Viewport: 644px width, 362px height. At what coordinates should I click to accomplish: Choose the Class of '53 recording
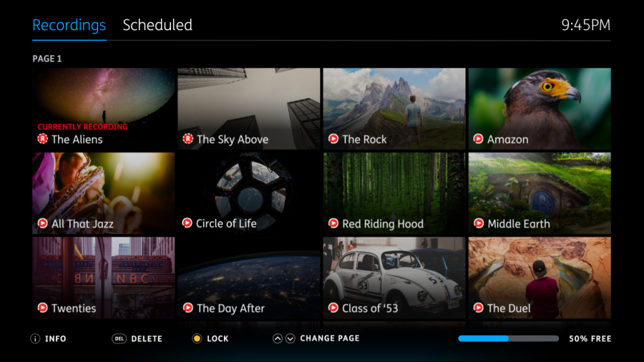(394, 278)
